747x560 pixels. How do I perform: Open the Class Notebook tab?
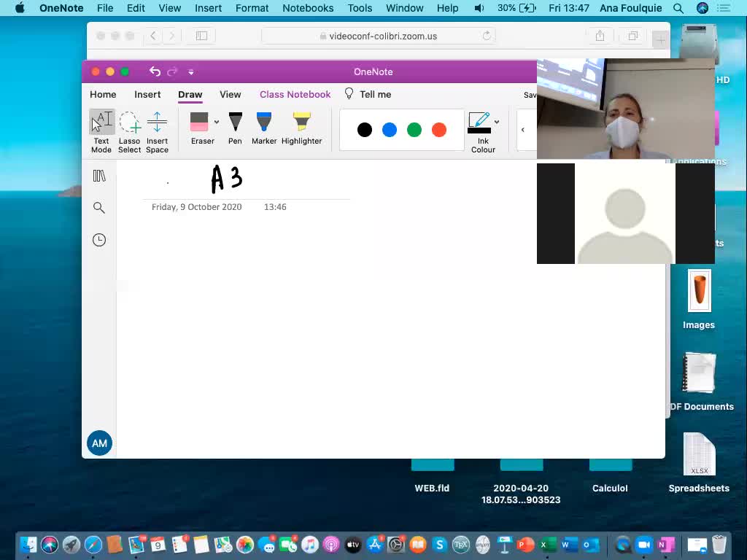pos(295,94)
